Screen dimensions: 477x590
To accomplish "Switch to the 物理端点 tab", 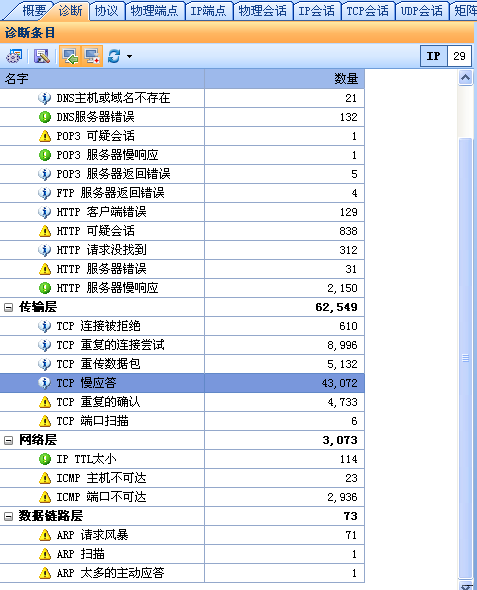I will (154, 11).
